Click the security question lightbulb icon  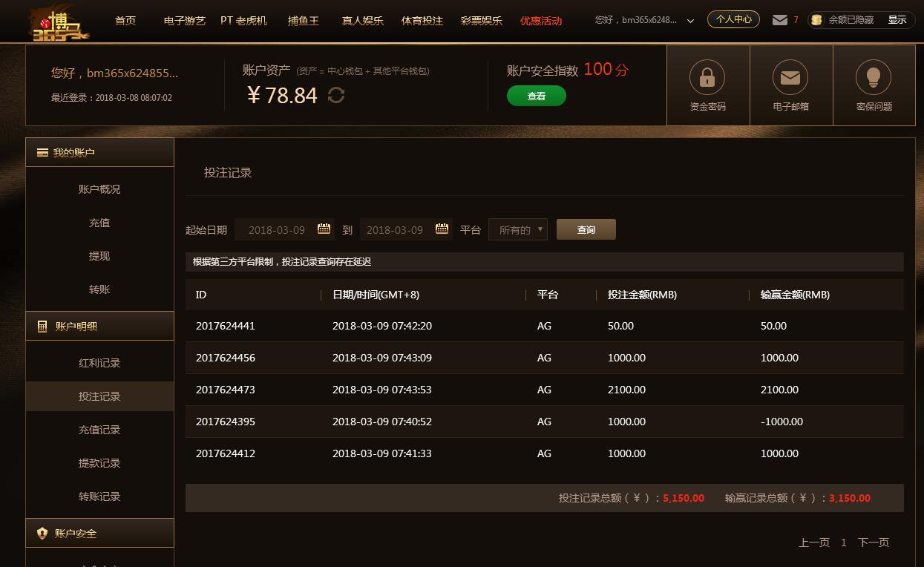[x=873, y=77]
